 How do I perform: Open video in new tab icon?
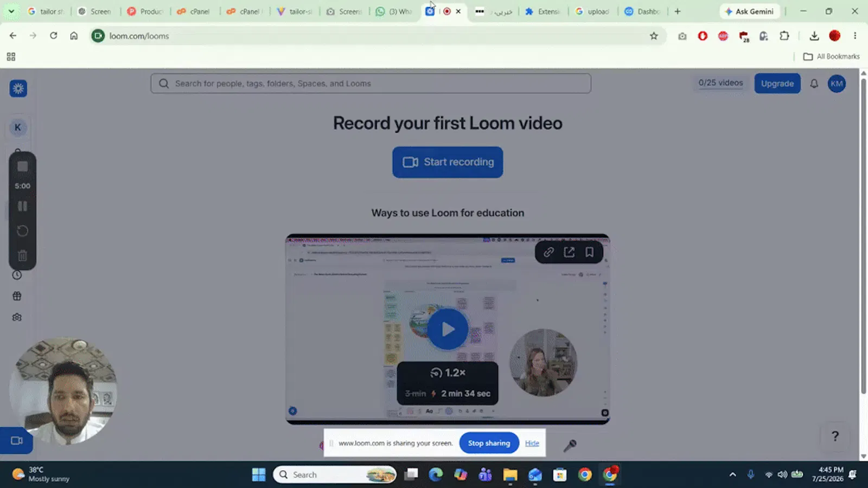569,252
